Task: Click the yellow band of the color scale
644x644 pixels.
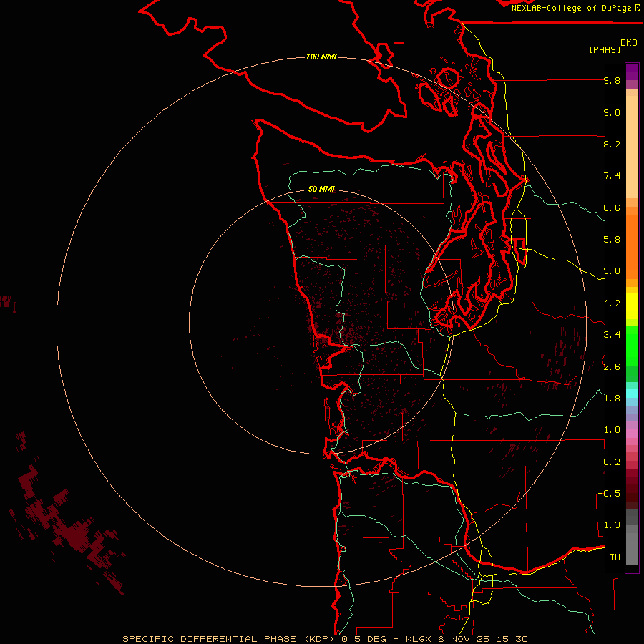Action: click(632, 306)
